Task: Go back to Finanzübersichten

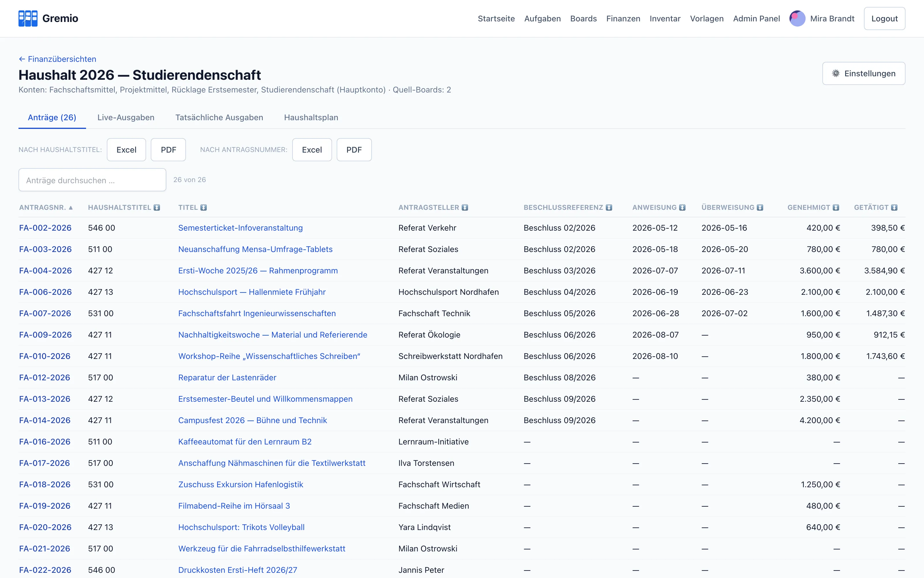Action: (57, 59)
